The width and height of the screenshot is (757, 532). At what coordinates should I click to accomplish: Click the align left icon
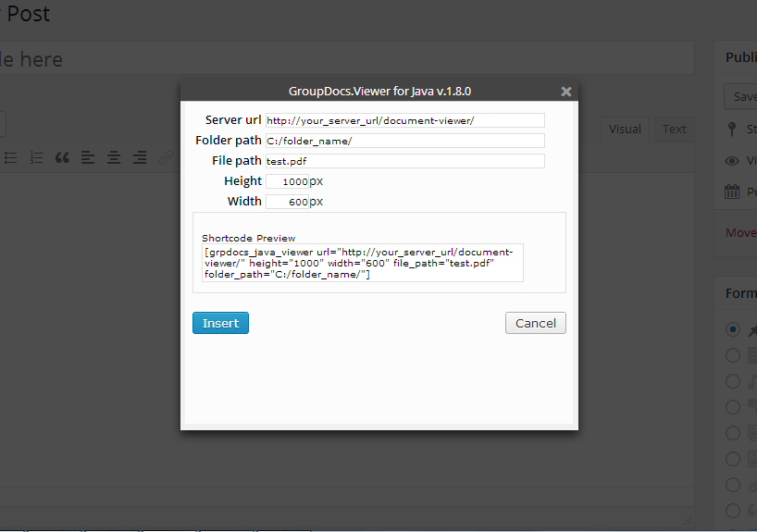coord(88,157)
